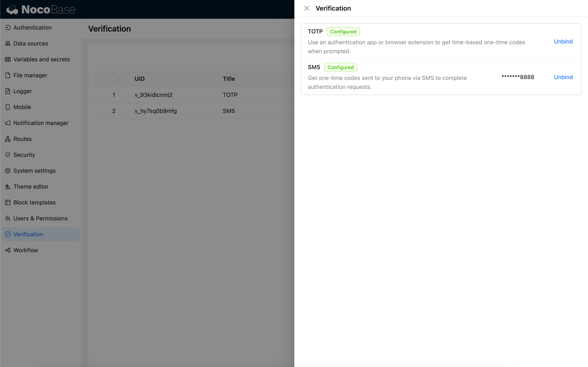Click the Workflow sidebar icon
The height and width of the screenshot is (367, 588).
[x=8, y=250]
